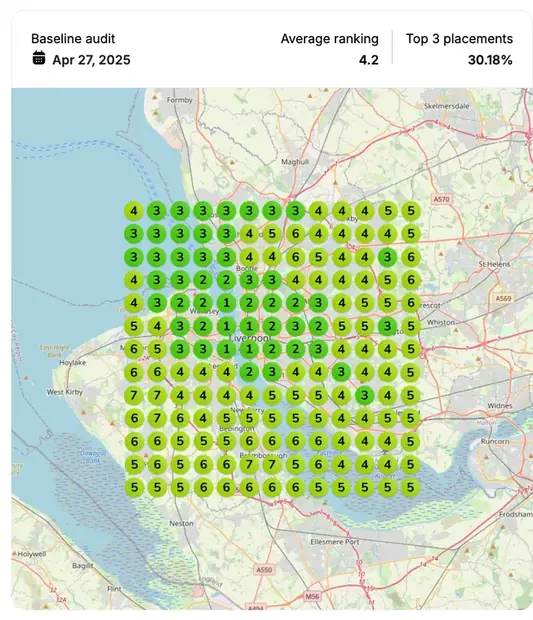Click the Whiston label on the map
The height and width of the screenshot is (620, 533).
tap(440, 322)
